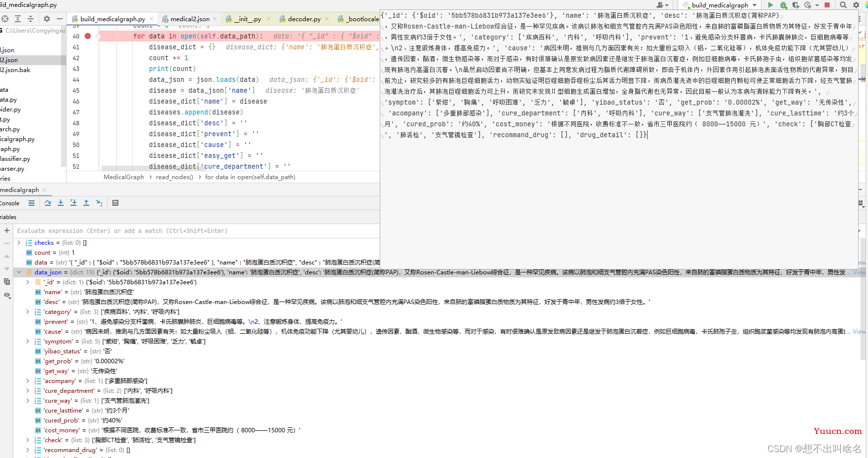Start debugging with the green bug icon
The height and width of the screenshot is (458, 868).
pyautogui.click(x=783, y=5)
